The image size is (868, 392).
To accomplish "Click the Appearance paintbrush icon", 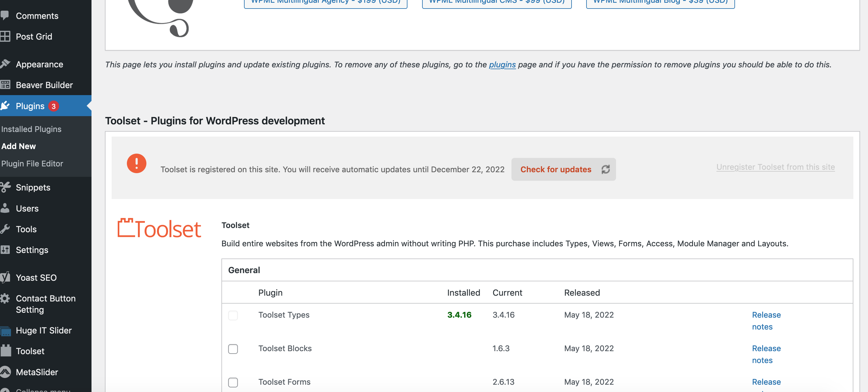I will [x=5, y=64].
